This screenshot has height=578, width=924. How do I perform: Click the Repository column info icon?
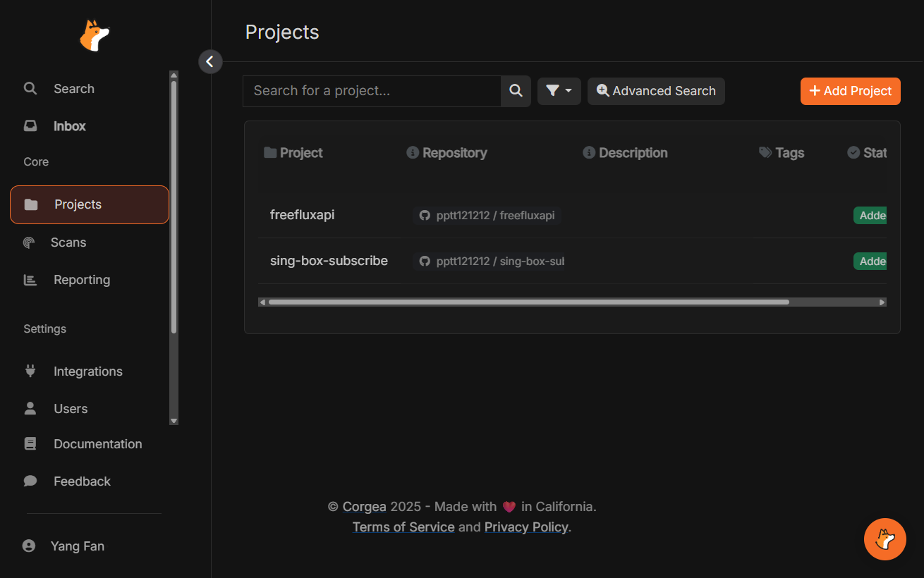click(413, 152)
